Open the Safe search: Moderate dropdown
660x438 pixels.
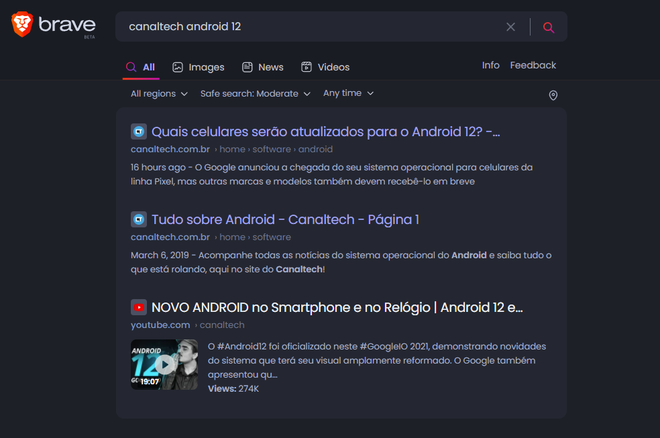(x=255, y=93)
